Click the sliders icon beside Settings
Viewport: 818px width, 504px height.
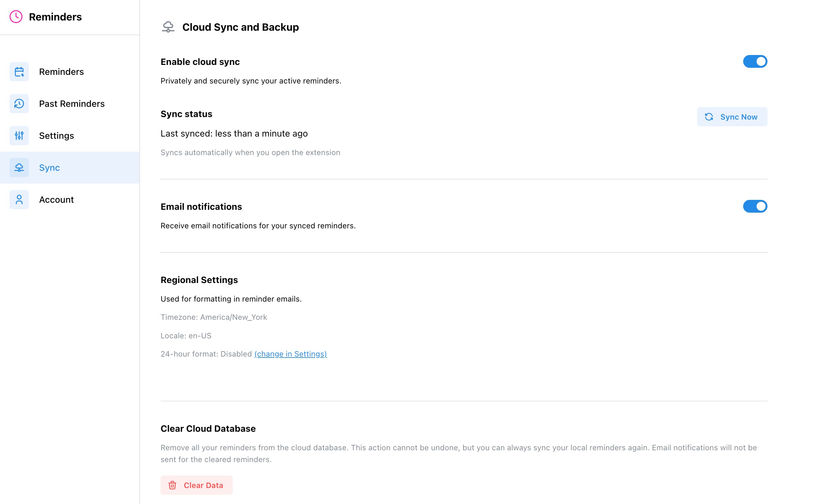click(19, 136)
